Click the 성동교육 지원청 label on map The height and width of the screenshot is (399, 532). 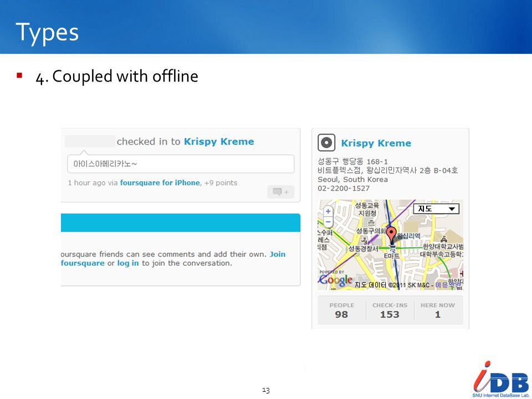point(367,209)
